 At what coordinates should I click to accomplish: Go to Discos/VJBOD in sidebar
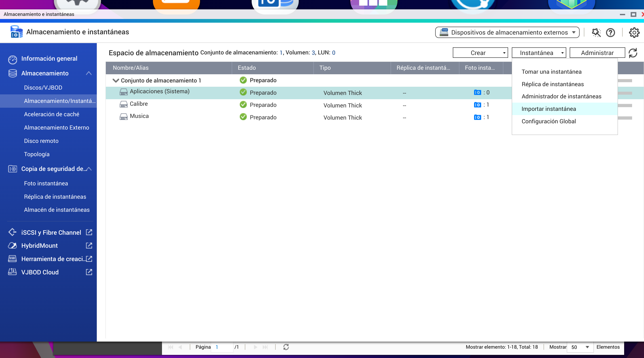click(x=43, y=88)
